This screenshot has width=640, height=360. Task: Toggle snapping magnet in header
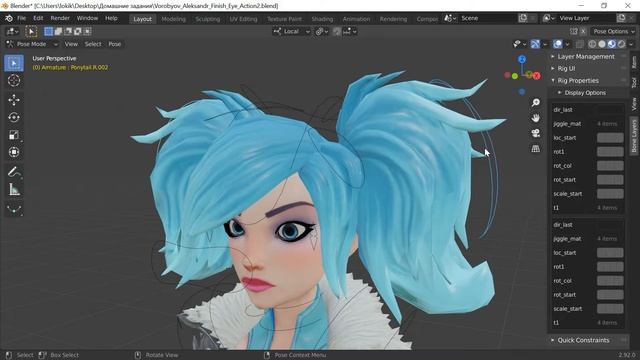336,31
